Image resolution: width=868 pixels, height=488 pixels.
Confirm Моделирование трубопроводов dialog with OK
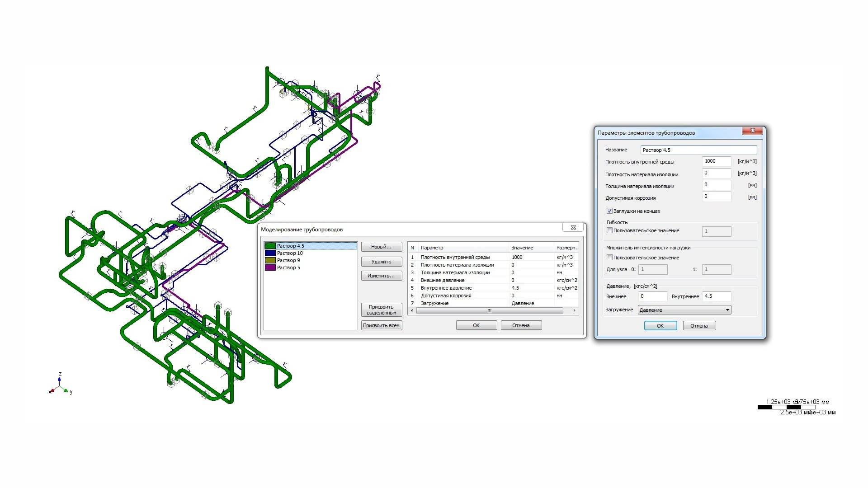[x=476, y=325]
